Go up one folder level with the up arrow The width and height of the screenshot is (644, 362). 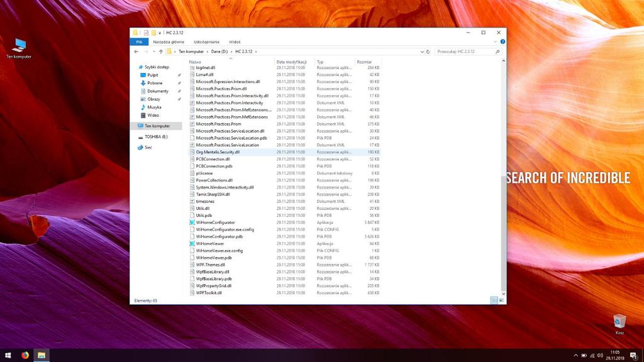click(161, 52)
